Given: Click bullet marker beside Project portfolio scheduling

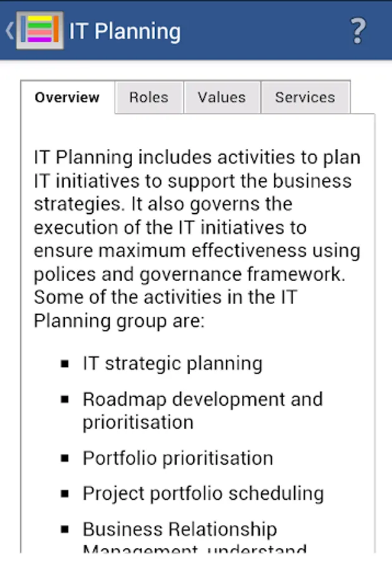Looking at the screenshot, I should (x=65, y=494).
